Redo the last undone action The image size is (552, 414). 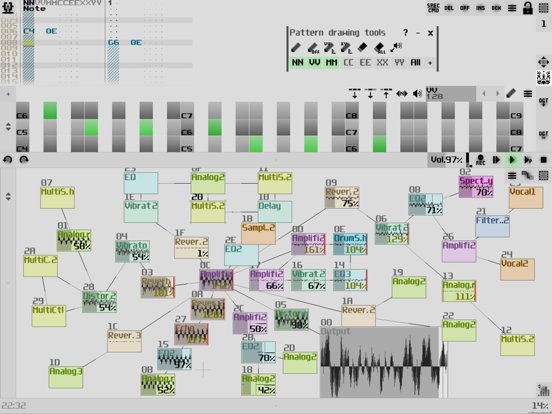pyautogui.click(x=24, y=159)
